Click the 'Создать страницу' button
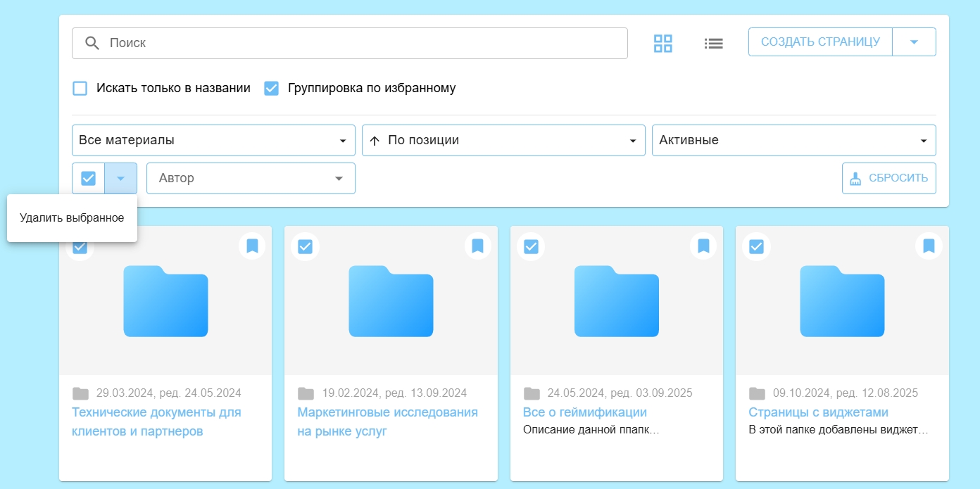The image size is (980, 489). point(819,42)
